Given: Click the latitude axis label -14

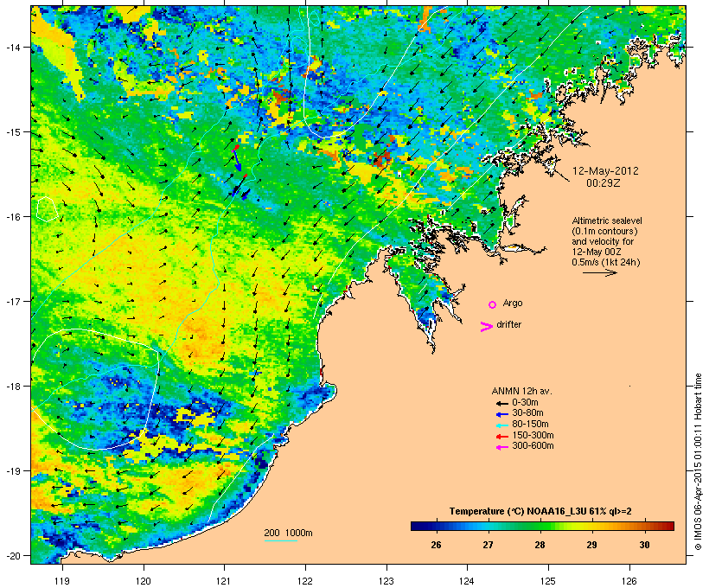Looking at the screenshot, I should [12, 47].
